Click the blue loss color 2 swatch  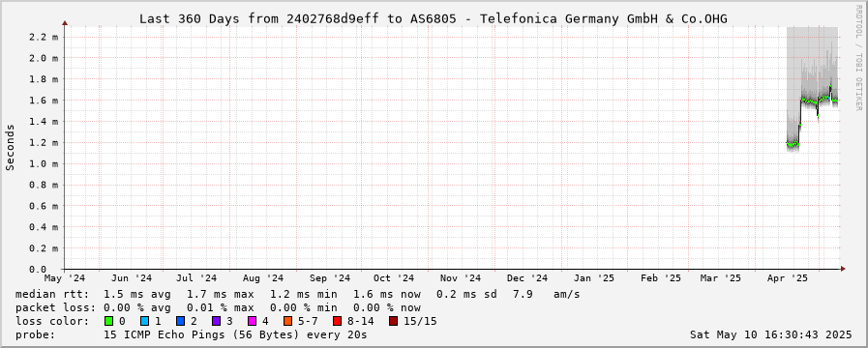tap(180, 321)
